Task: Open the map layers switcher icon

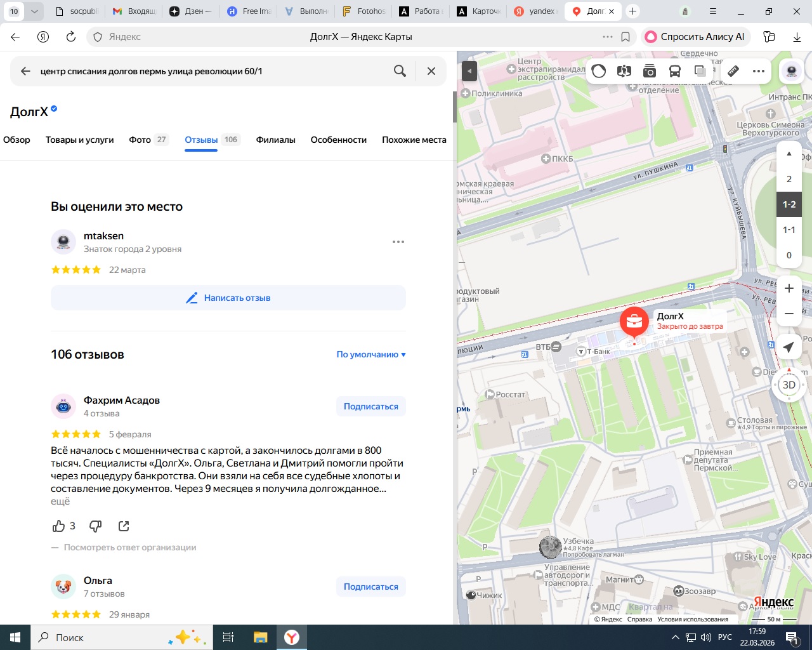Action: (x=700, y=71)
